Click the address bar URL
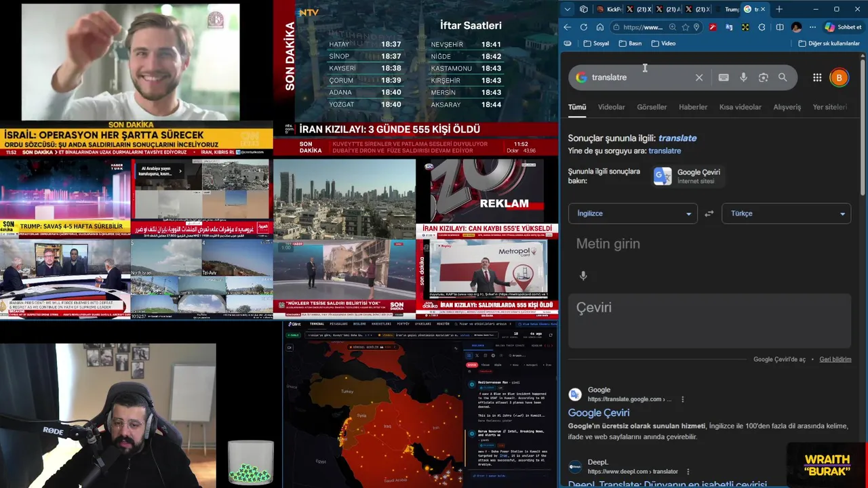Viewport: 868px width, 488px height. point(642,27)
